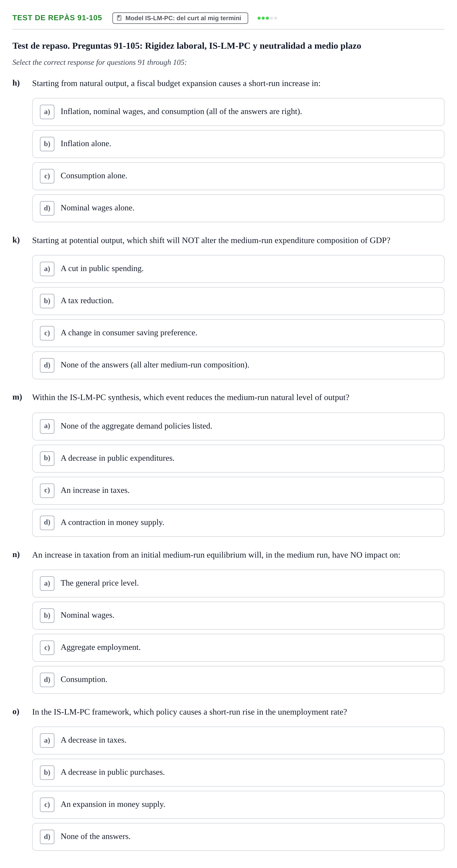Screen dimensions: 457x868
Task: Select 'A decrease in public expenditures' option
Action: (238, 459)
